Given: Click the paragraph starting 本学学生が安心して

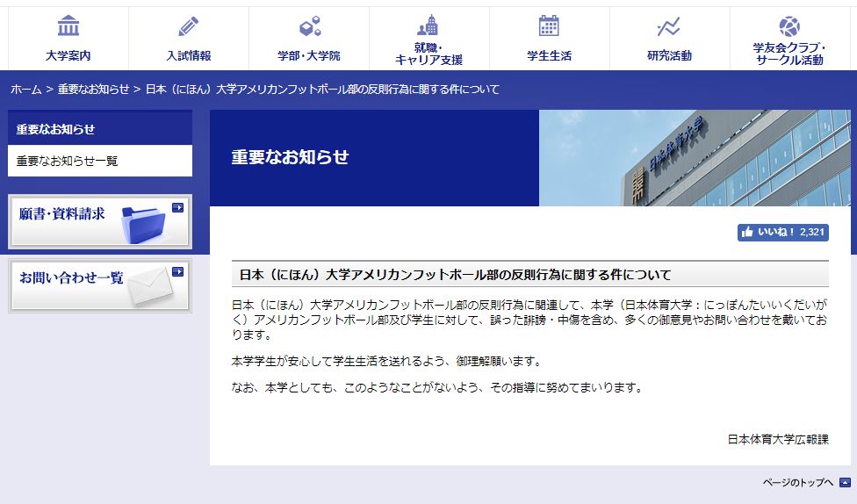Looking at the screenshot, I should pos(387,361).
